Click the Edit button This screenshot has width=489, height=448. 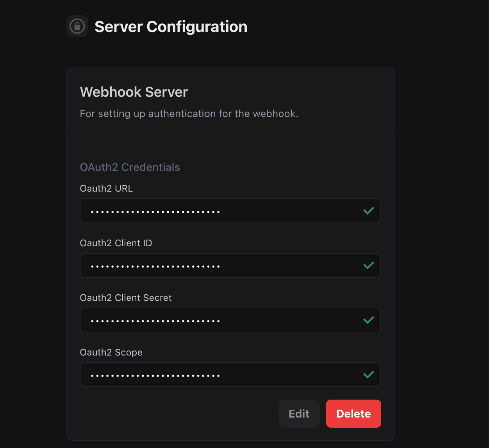point(299,414)
